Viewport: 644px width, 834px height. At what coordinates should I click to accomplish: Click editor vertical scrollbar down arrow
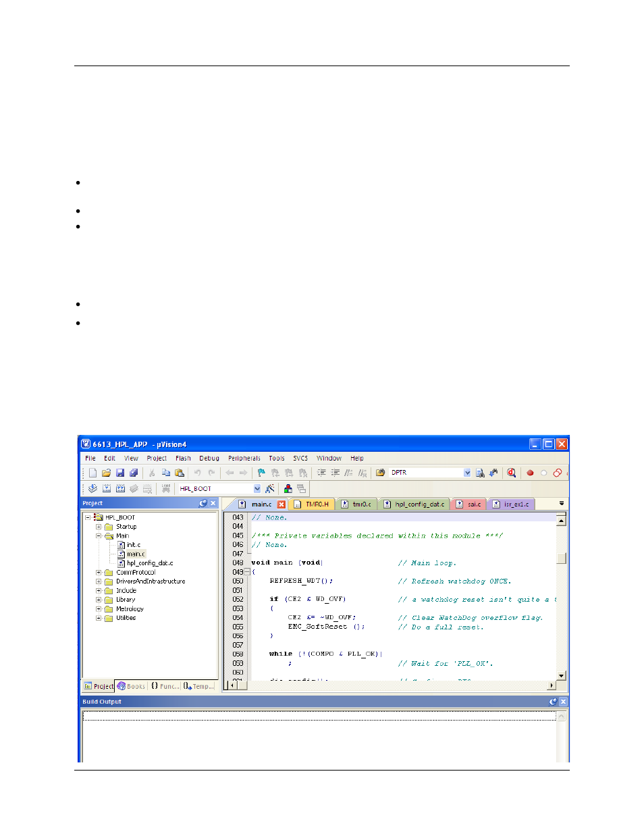(561, 675)
